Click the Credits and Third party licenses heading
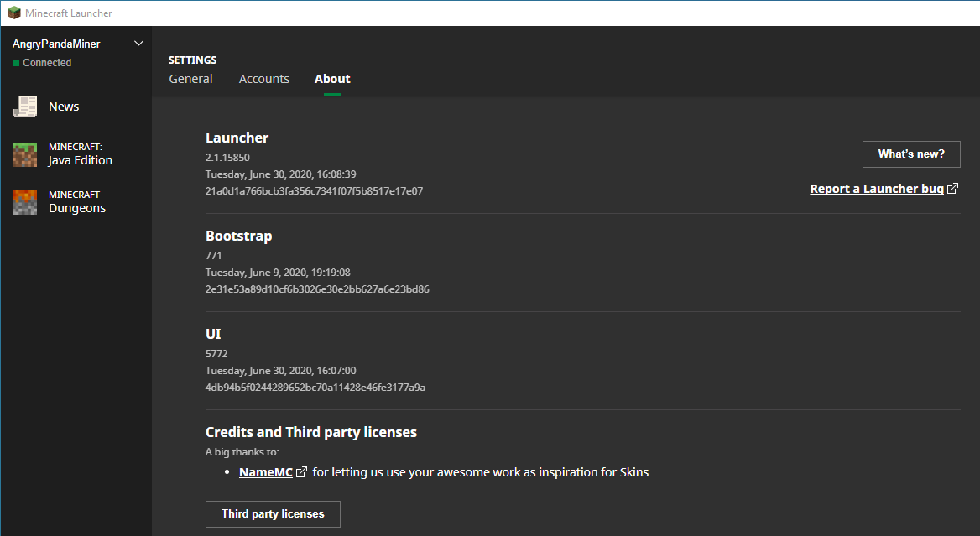Screen dimensions: 980x536 click(x=311, y=432)
